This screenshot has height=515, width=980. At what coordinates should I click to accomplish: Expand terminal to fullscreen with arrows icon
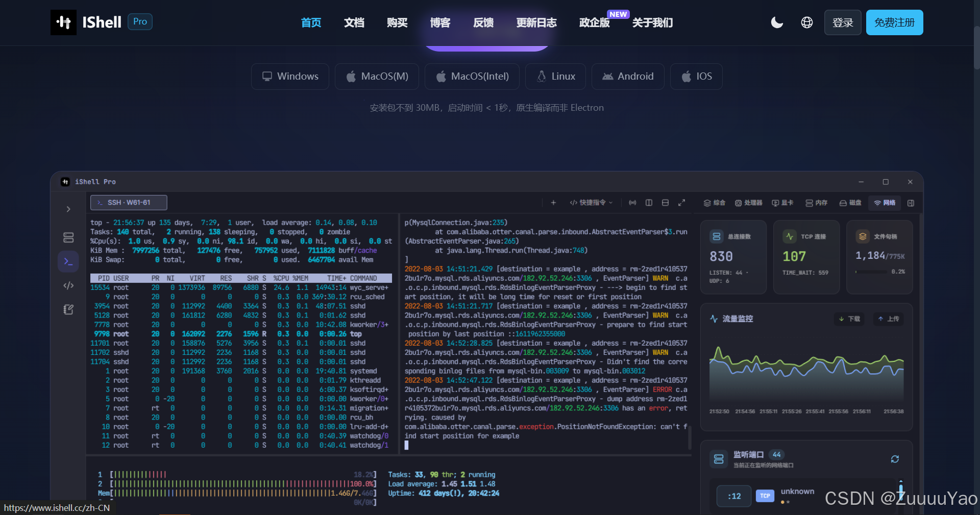point(681,203)
